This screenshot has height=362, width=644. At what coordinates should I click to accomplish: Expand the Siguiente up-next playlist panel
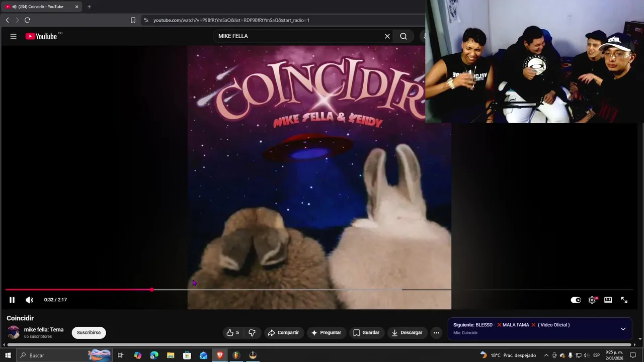coord(623,329)
